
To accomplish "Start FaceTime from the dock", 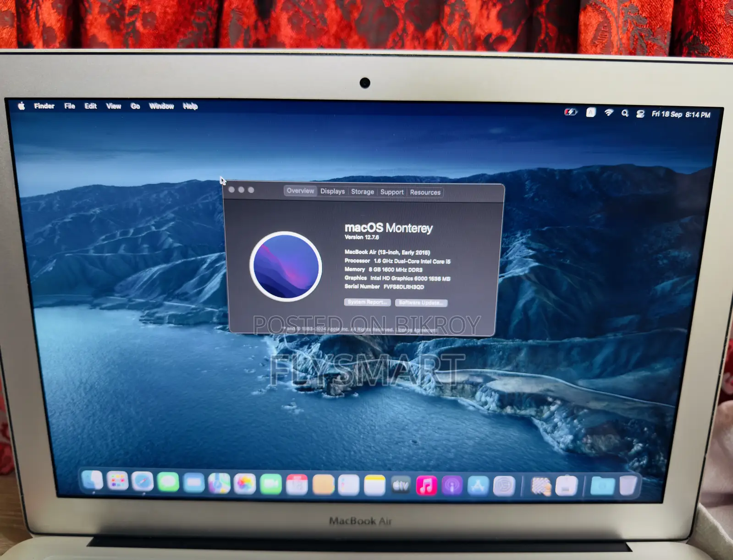I will (271, 484).
